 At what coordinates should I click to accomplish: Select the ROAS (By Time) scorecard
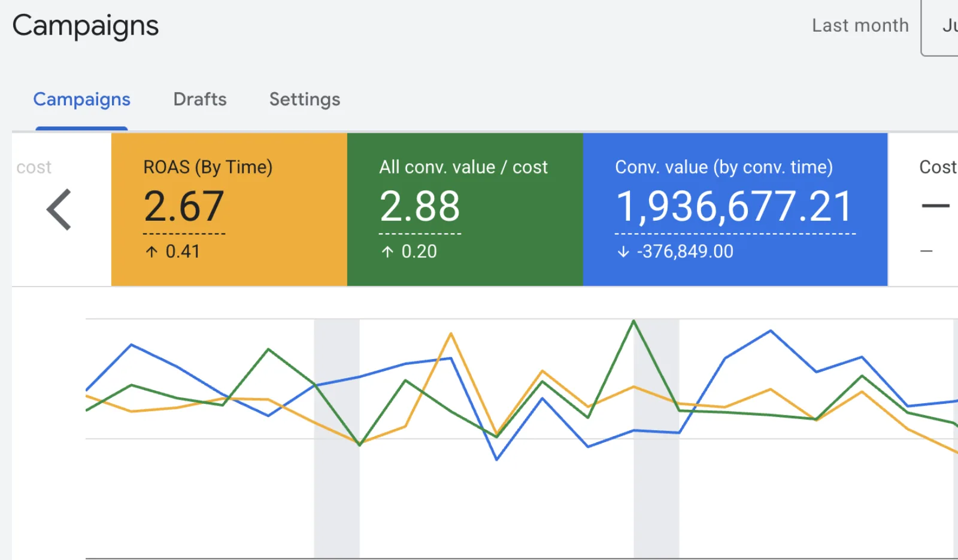click(x=229, y=209)
